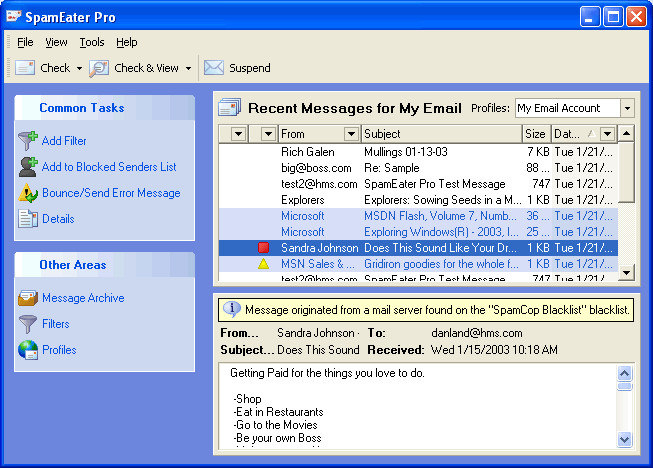Select the Sandra Johnson message row
The width and height of the screenshot is (653, 468).
pos(418,248)
